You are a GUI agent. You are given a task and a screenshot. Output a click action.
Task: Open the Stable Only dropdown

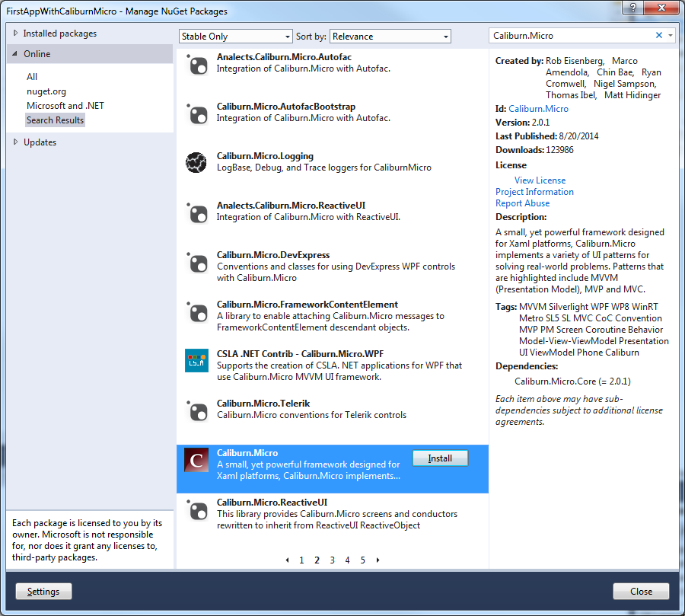pos(235,37)
